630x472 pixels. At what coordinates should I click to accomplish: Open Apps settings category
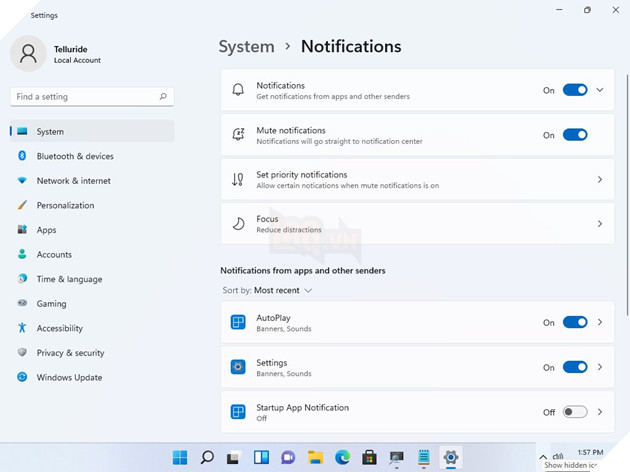[92, 230]
